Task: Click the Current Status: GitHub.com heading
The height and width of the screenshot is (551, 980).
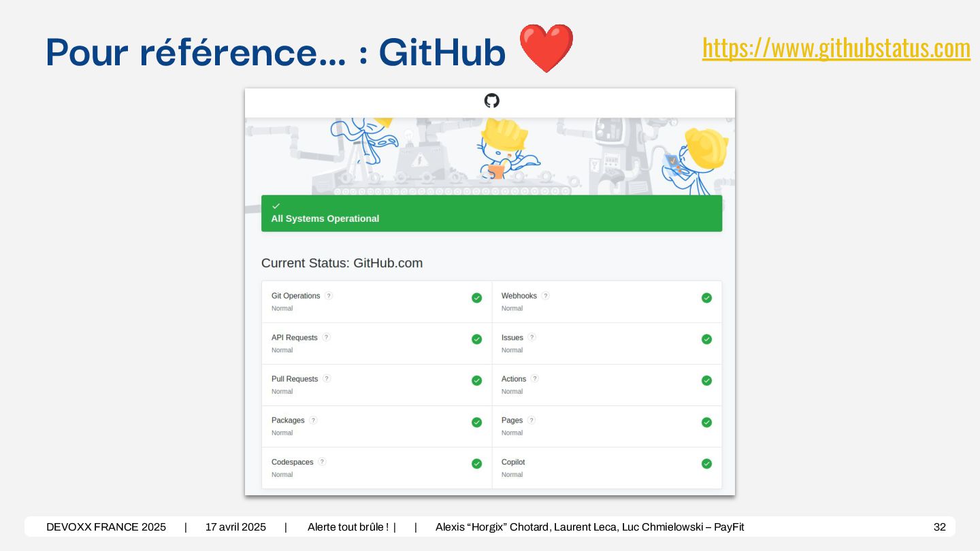Action: pyautogui.click(x=342, y=263)
